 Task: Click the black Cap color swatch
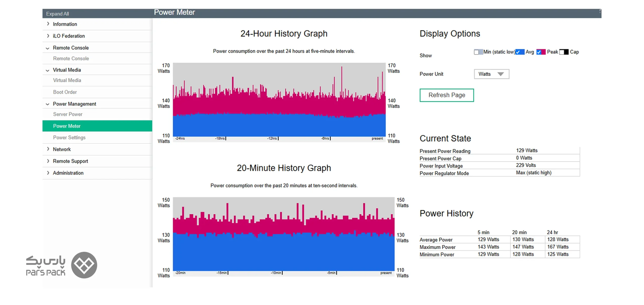[x=566, y=52]
